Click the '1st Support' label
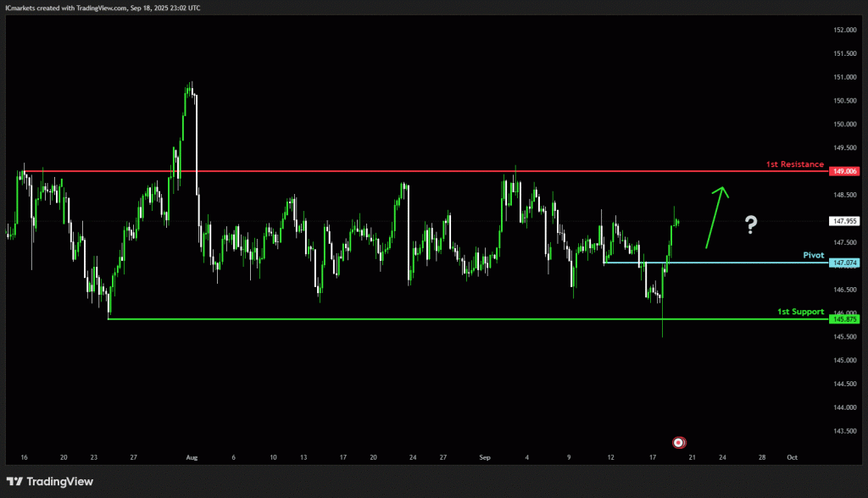This screenshot has width=868, height=498. pyautogui.click(x=800, y=312)
